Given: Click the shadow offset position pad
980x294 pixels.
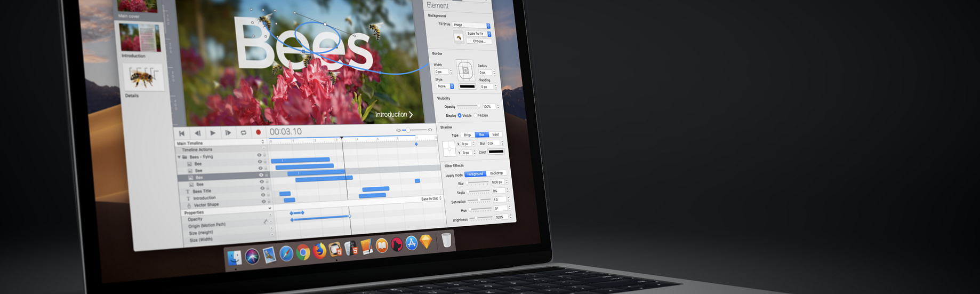Looking at the screenshot, I should coord(449,149).
